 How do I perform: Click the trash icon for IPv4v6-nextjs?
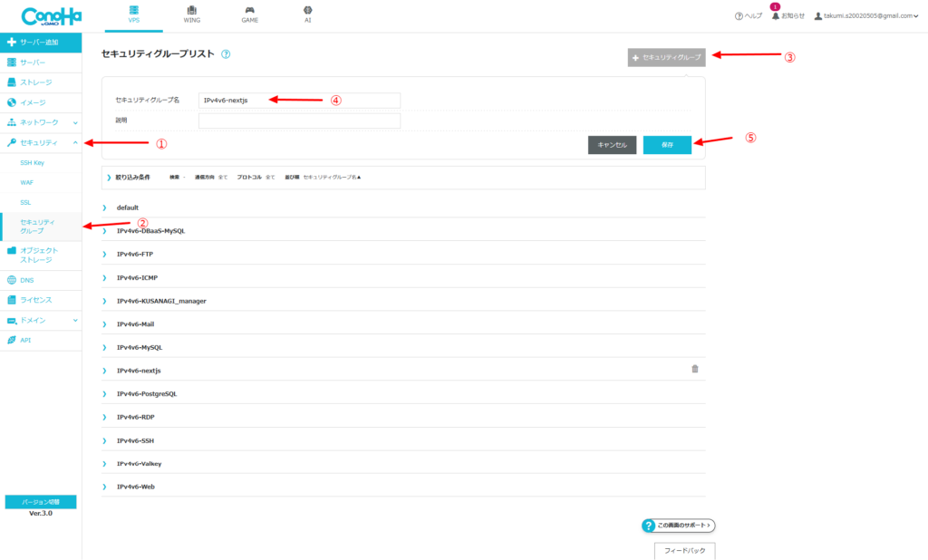(695, 369)
